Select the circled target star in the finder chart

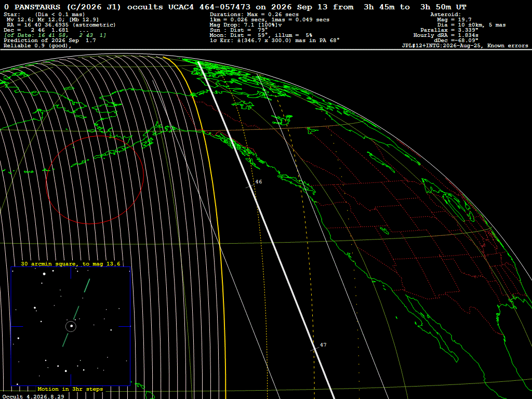71,326
